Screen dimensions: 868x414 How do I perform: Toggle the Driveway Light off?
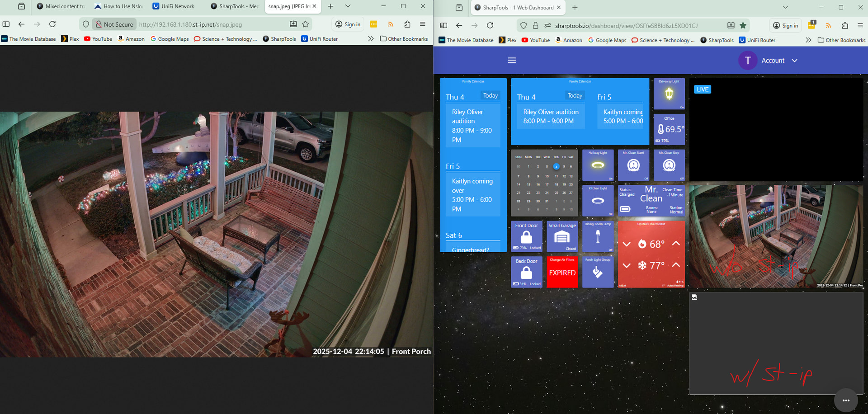tap(669, 94)
